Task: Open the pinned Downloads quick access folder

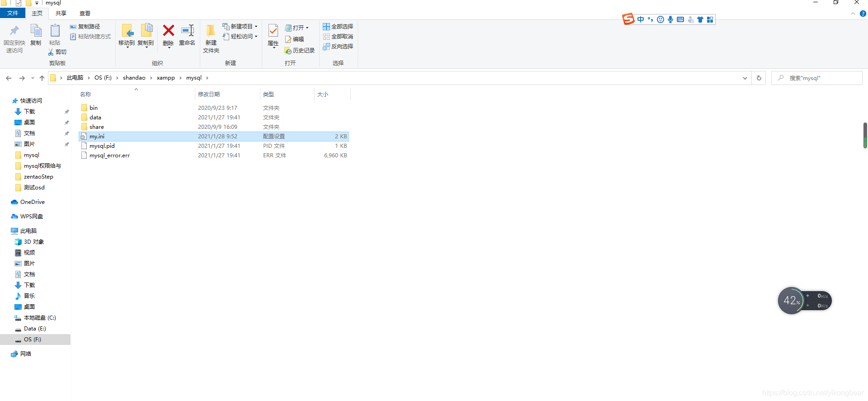Action: tap(25, 112)
